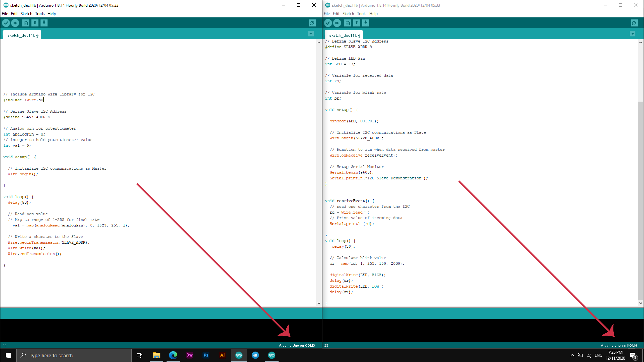
Task: Open Sketch menu in left window
Action: pyautogui.click(x=26, y=14)
